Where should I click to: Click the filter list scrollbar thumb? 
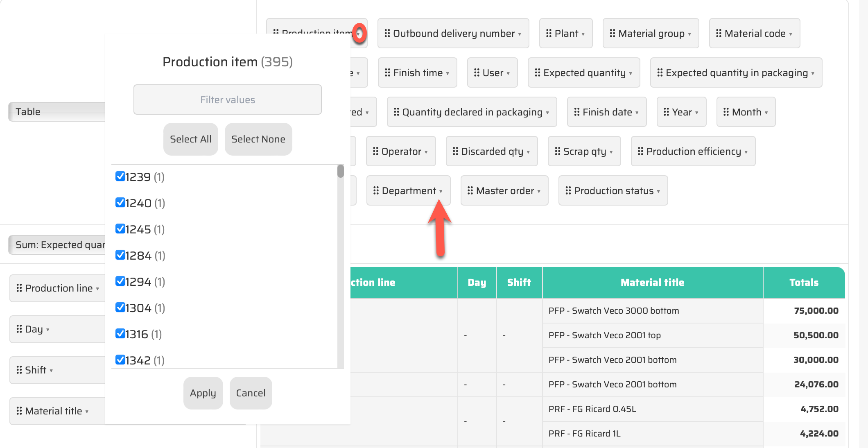point(340,171)
